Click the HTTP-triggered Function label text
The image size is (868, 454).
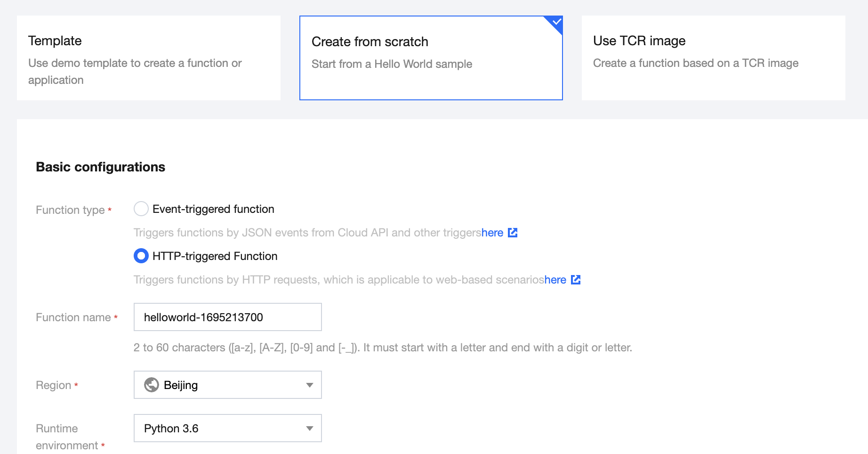215,256
